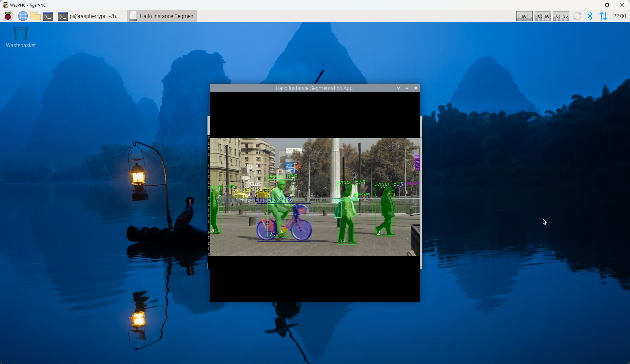Image resolution: width=630 pixels, height=364 pixels.
Task: Click the greyed-out updater tray icon
Action: [x=577, y=16]
